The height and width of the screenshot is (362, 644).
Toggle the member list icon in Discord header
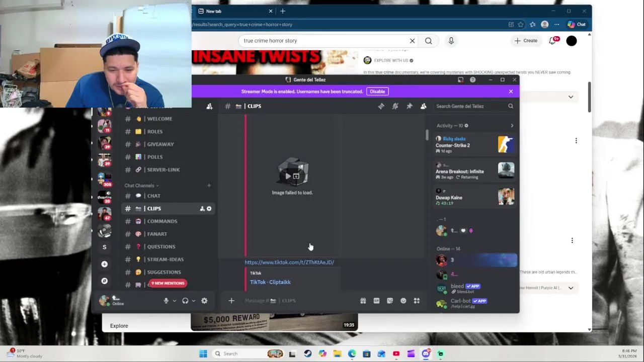pyautogui.click(x=424, y=106)
